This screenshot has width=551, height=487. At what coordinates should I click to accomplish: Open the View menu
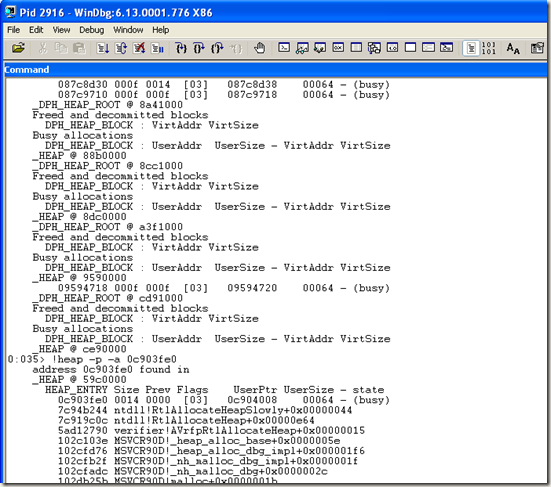coord(61,30)
